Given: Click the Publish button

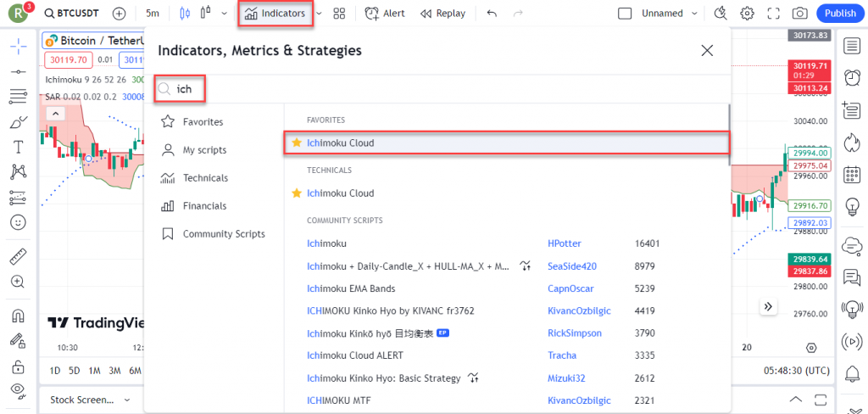Looking at the screenshot, I should pyautogui.click(x=840, y=14).
